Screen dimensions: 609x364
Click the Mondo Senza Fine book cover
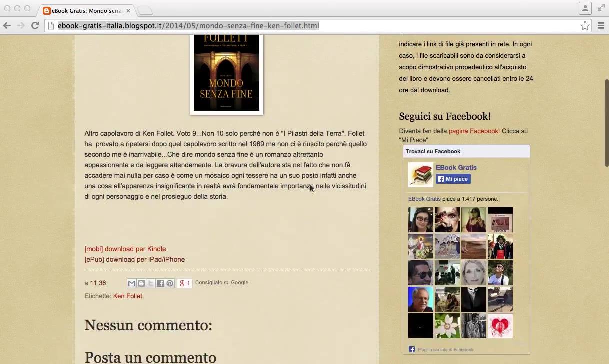[x=226, y=73]
